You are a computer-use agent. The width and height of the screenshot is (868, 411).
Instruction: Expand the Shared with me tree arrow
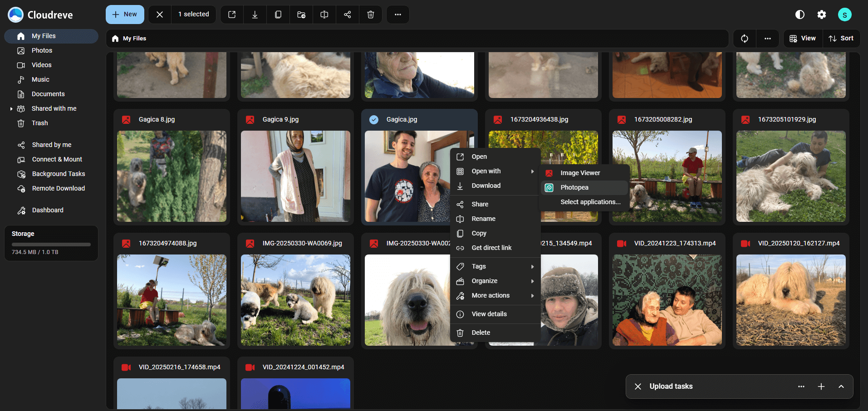click(x=11, y=109)
